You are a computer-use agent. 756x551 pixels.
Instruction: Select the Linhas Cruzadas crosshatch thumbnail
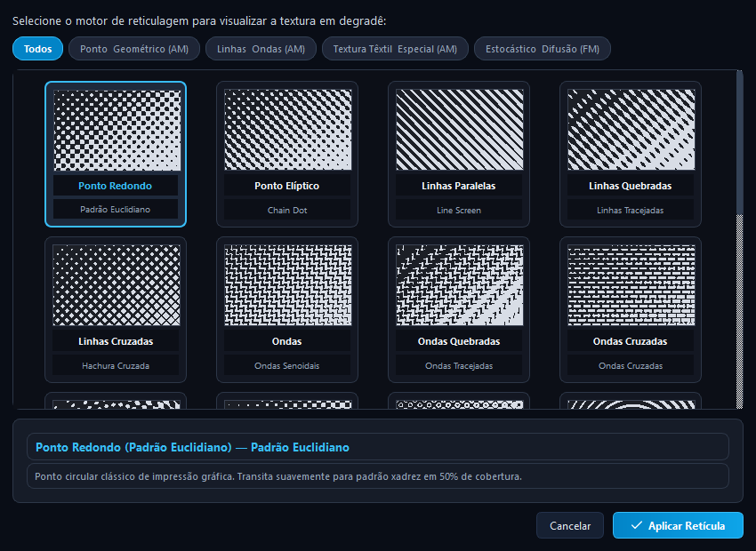(x=117, y=285)
